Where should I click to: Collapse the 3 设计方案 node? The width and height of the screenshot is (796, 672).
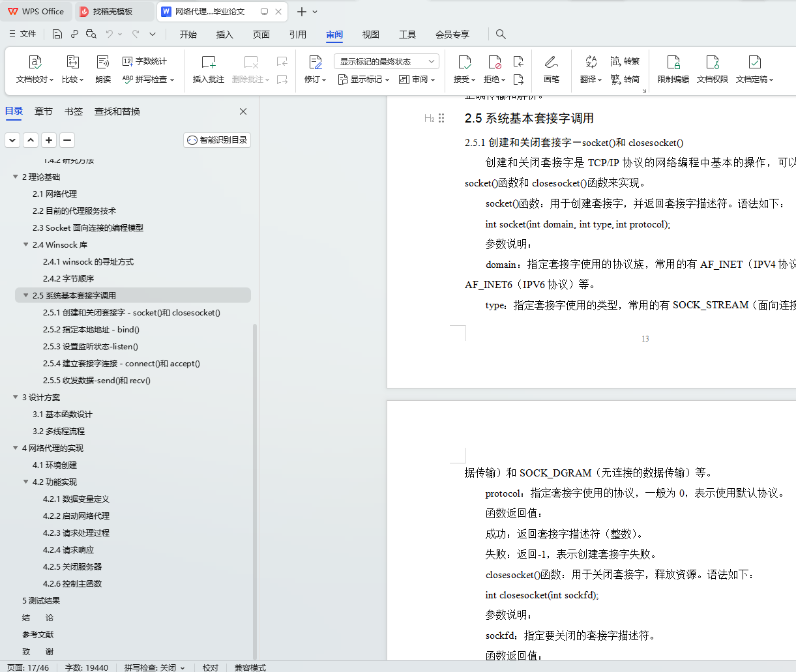(16, 397)
